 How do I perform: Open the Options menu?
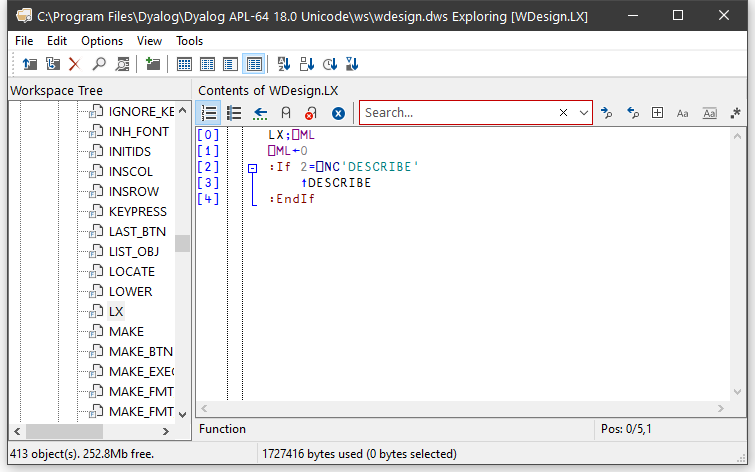point(102,41)
